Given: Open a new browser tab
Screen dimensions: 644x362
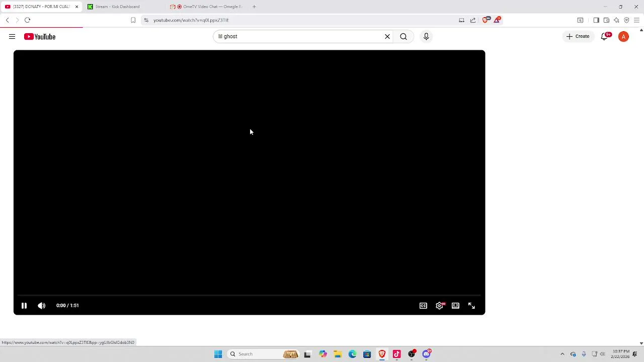Looking at the screenshot, I should pyautogui.click(x=254, y=7).
